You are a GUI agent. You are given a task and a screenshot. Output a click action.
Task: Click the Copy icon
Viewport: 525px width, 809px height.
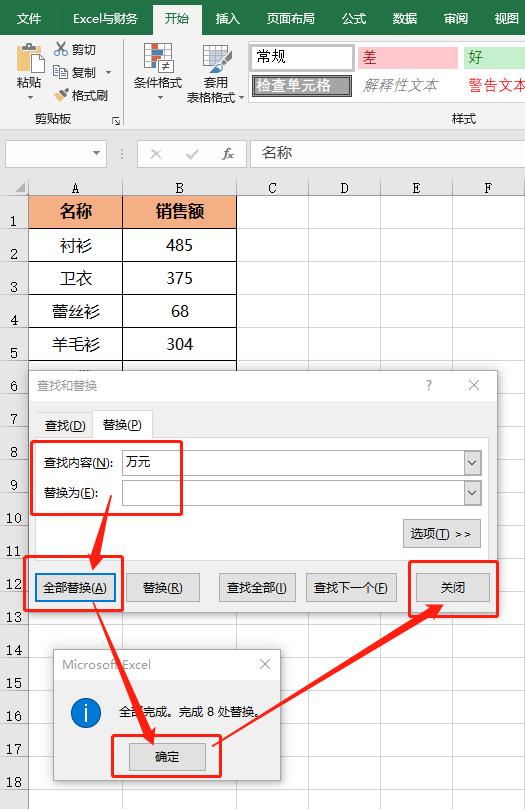click(x=61, y=72)
